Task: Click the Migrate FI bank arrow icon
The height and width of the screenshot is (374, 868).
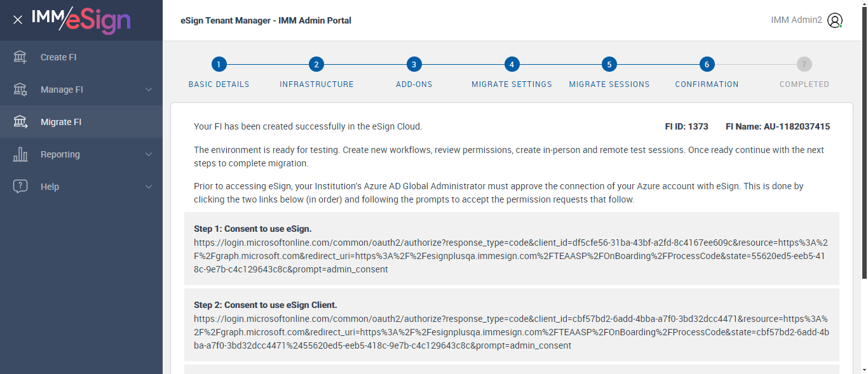Action: click(x=20, y=122)
